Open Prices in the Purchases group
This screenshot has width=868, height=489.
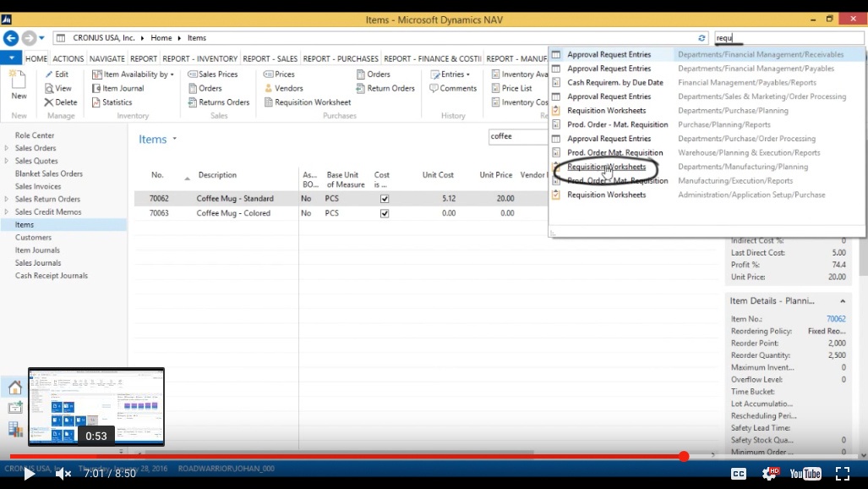pos(279,74)
